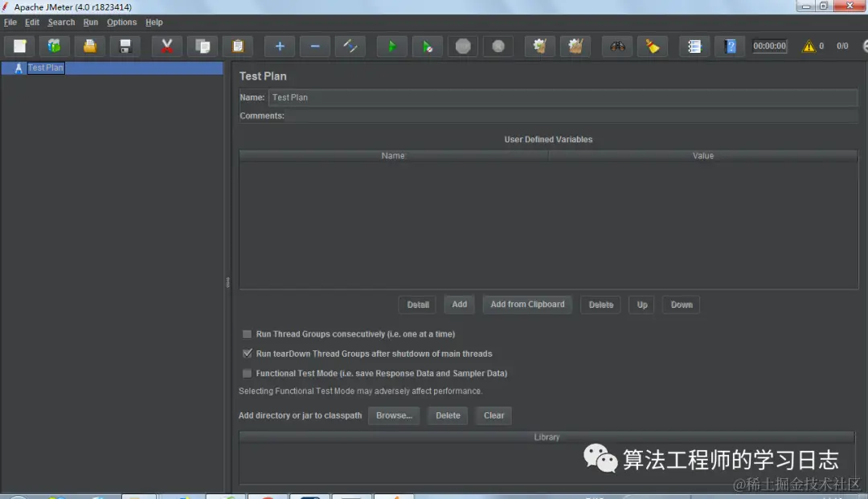Click Start no pauses icon
Viewport: 868px width, 499px height.
[427, 47]
